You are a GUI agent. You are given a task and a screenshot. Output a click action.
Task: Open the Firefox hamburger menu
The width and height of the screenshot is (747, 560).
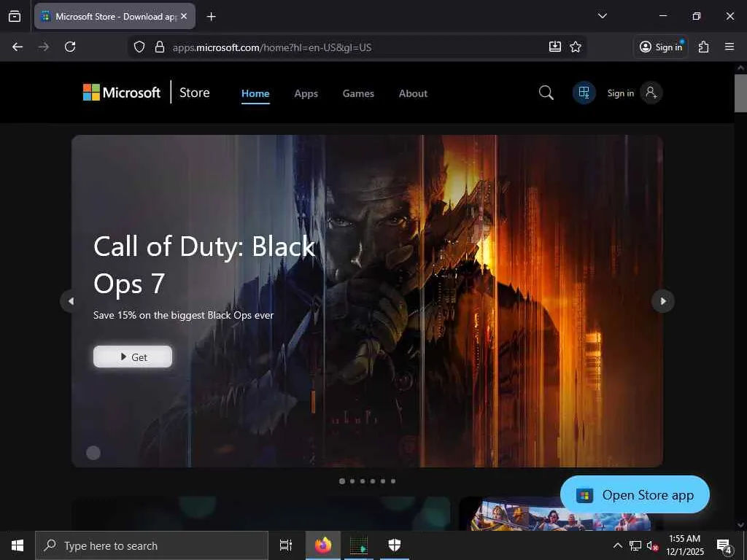729,47
